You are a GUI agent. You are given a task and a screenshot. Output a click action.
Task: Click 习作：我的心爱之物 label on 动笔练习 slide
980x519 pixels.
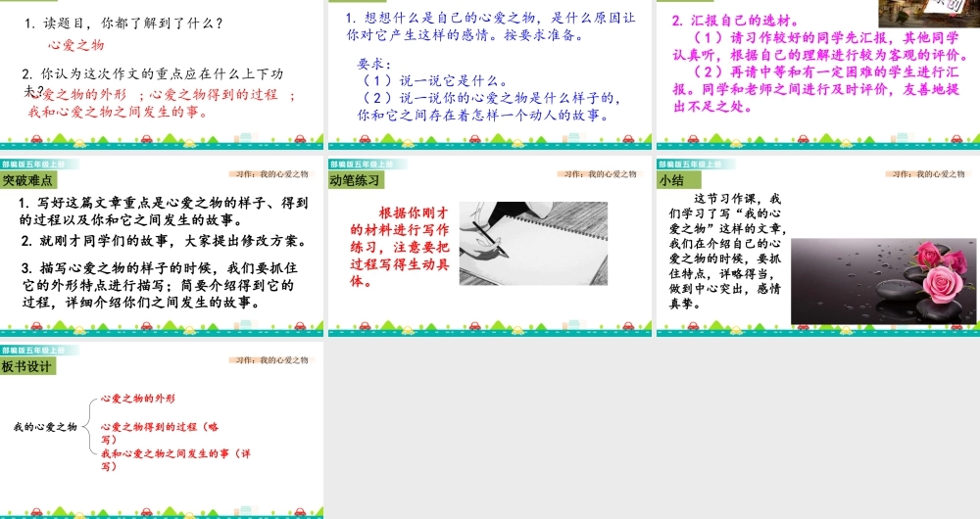(600, 174)
